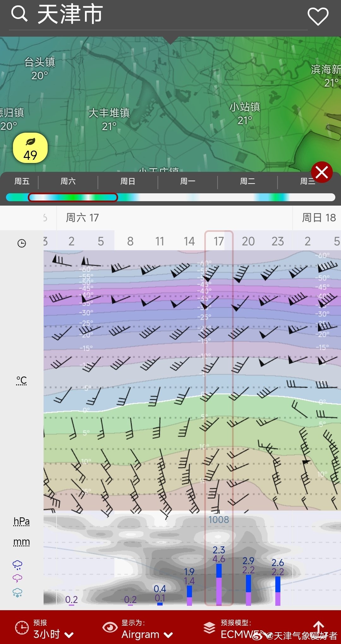Image resolution: width=341 pixels, height=644 pixels.
Task: Tap the rain cloud legend icon
Action: (x=17, y=565)
